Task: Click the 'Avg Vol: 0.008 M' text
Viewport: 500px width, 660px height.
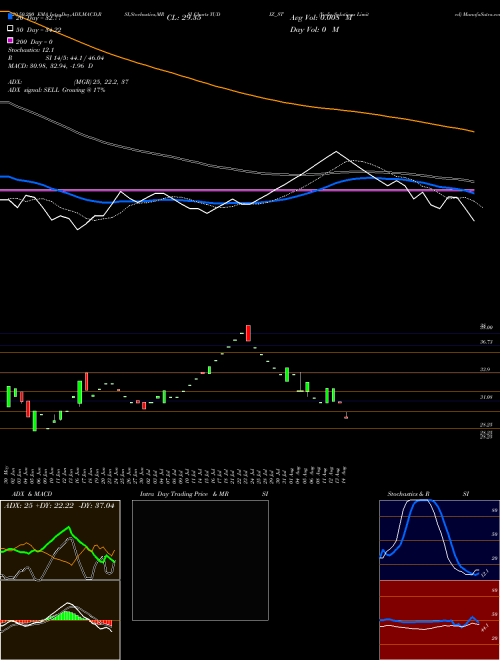Action: coord(321,18)
